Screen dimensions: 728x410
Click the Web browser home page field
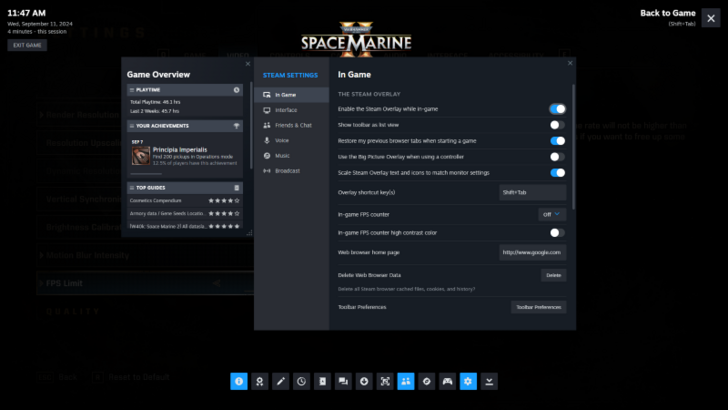click(533, 253)
